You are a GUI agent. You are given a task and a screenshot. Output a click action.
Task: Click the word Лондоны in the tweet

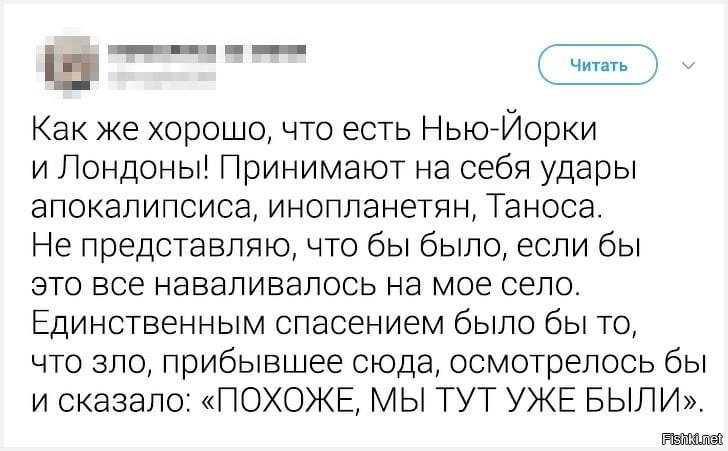point(133,168)
